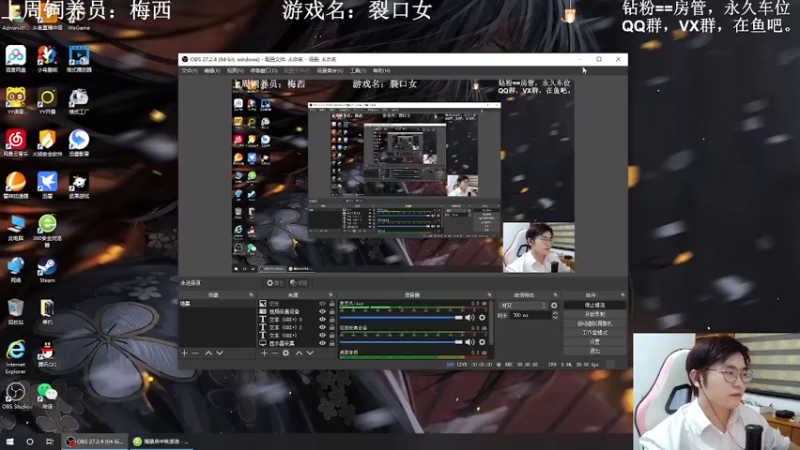Open the 视频采集设备 mixer settings gear

tap(482, 342)
